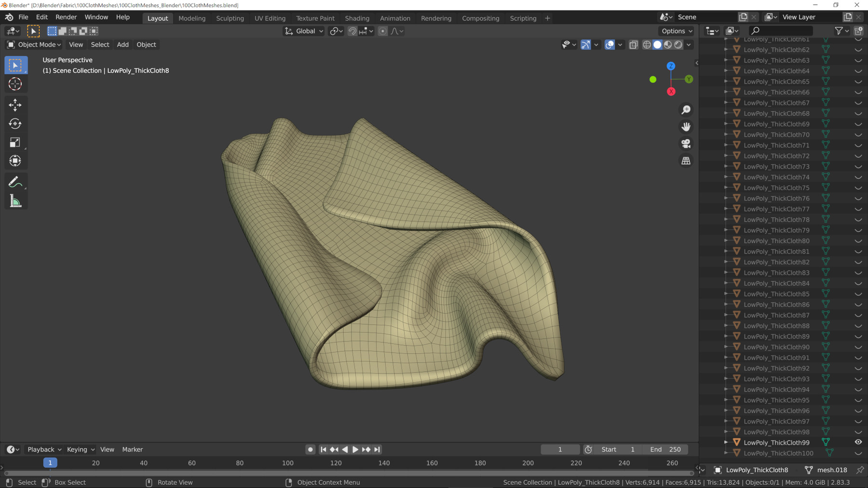Switch to the Sculpting workspace tab
The width and height of the screenshot is (868, 488).
pyautogui.click(x=230, y=18)
